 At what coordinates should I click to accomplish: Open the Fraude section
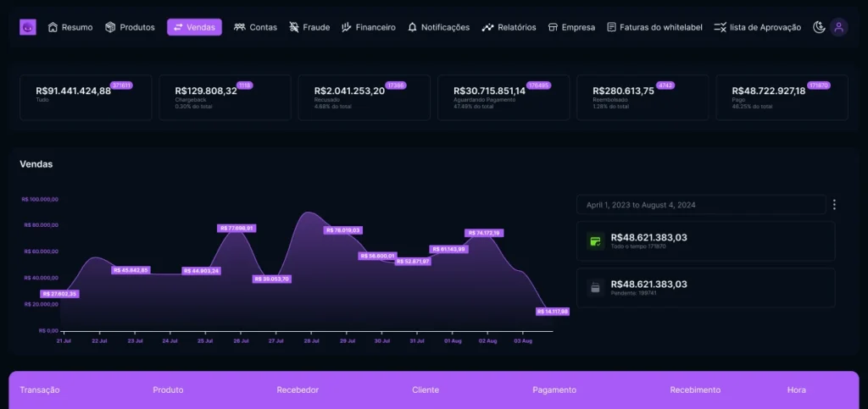[309, 27]
